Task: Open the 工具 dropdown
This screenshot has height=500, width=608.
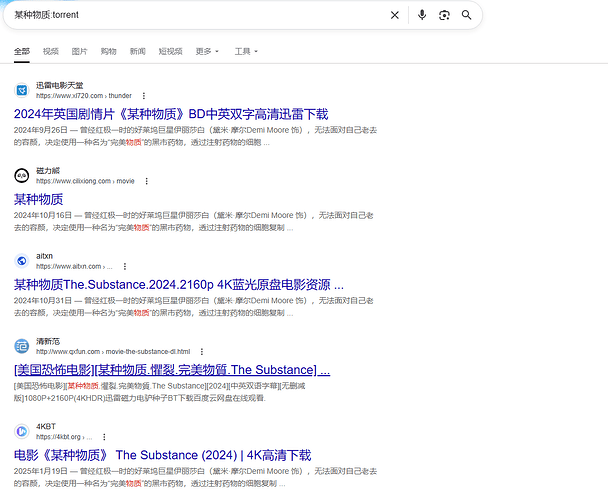Action: click(x=246, y=51)
